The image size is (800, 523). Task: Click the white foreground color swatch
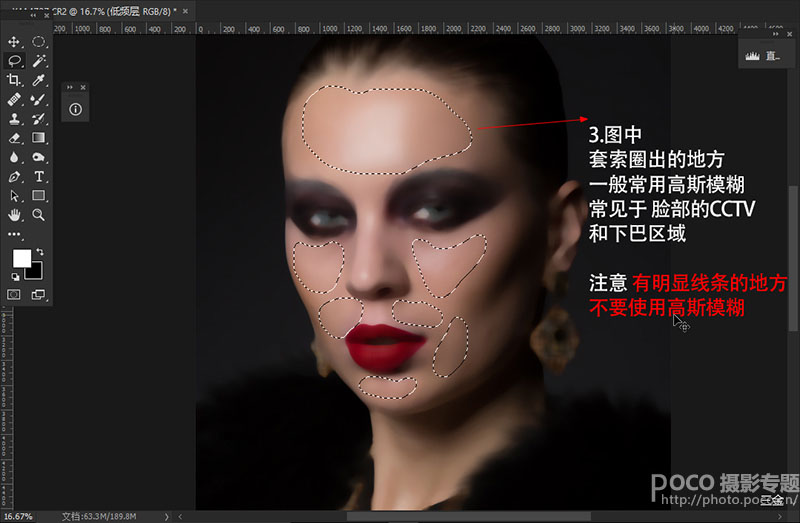tap(20, 257)
